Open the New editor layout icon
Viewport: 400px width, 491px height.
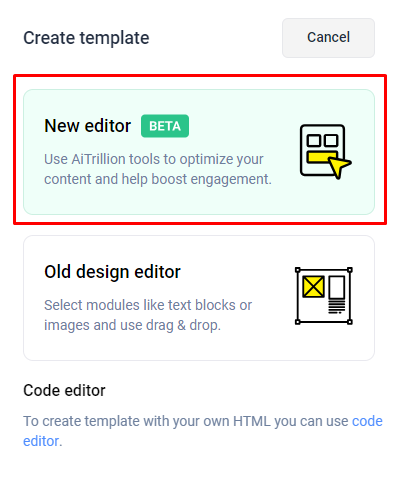(x=326, y=152)
